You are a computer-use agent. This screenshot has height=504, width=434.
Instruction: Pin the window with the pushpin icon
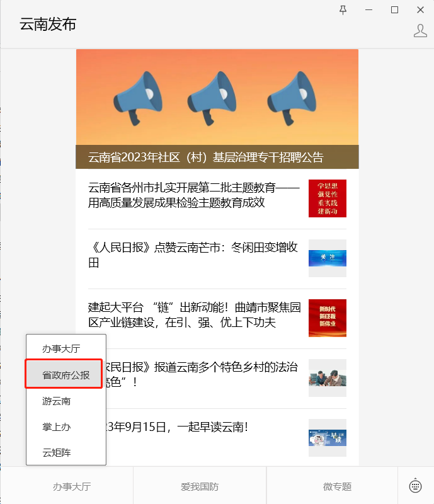(x=343, y=10)
